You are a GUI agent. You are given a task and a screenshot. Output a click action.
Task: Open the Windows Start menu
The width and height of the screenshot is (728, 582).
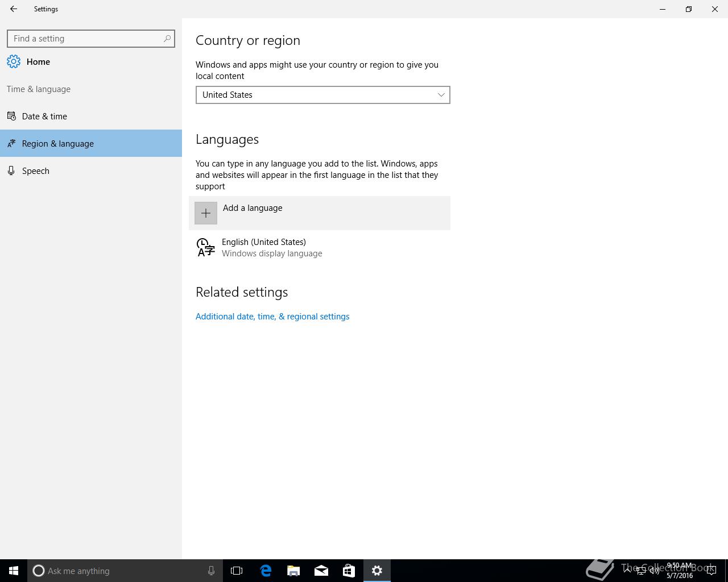click(14, 571)
